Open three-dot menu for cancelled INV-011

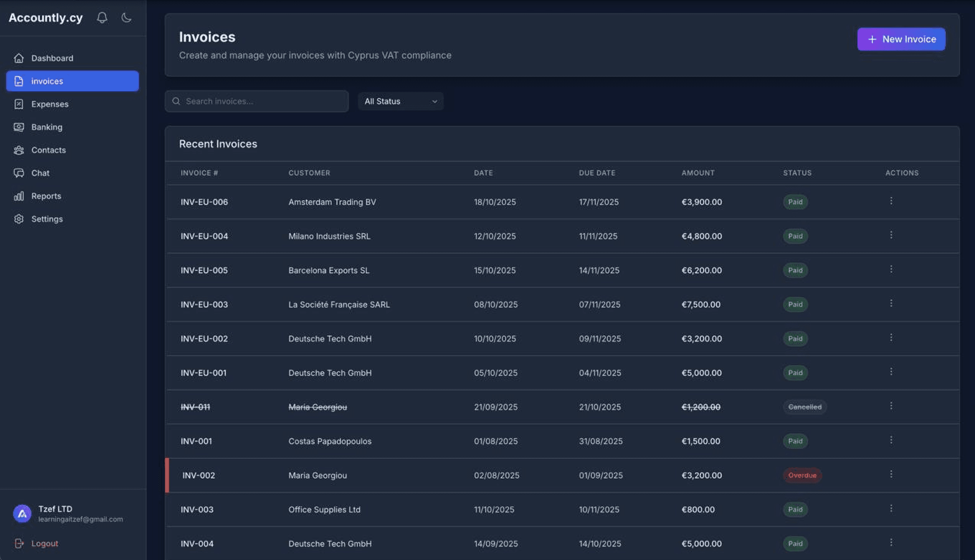coord(891,406)
